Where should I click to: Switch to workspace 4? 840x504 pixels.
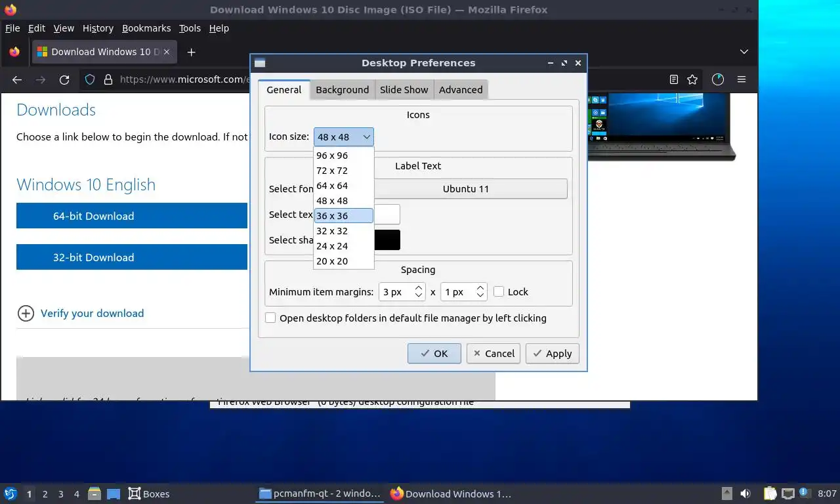coord(77,494)
